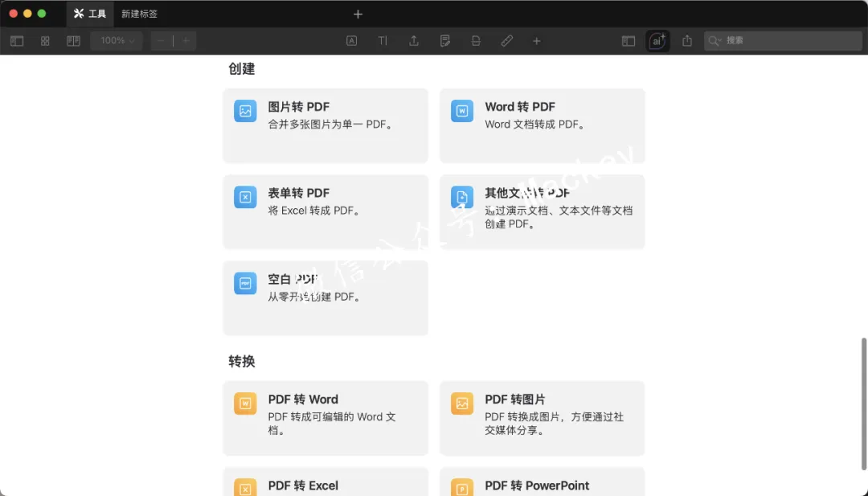
Task: Click the text 合并多张图片为单一 PDF。
Action: point(331,124)
